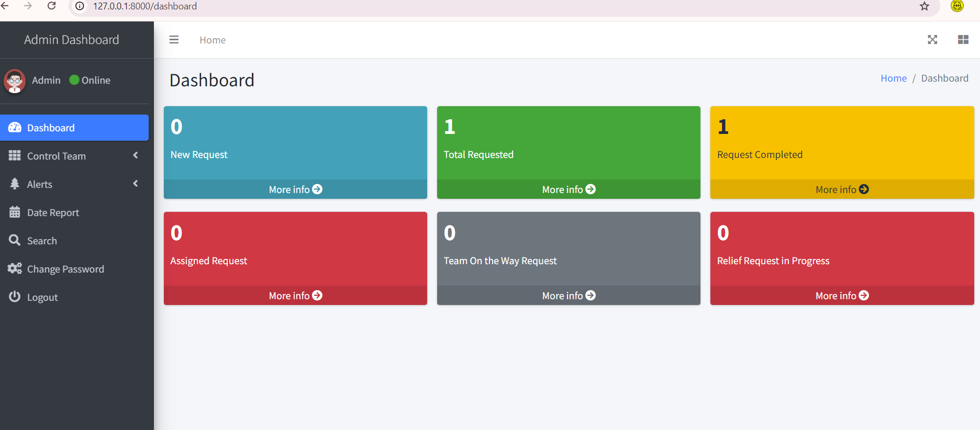Viewport: 980px width, 430px height.
Task: Open the grid control panel icon
Action: click(x=963, y=40)
